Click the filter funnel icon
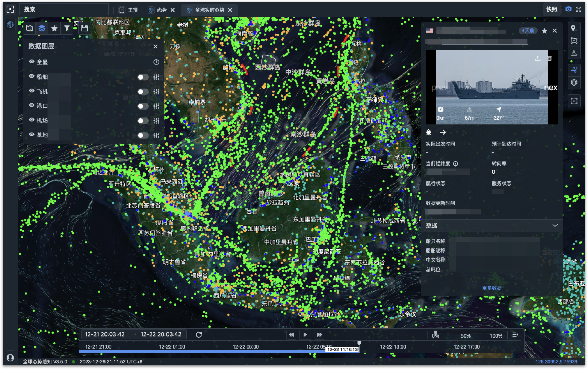 67,28
